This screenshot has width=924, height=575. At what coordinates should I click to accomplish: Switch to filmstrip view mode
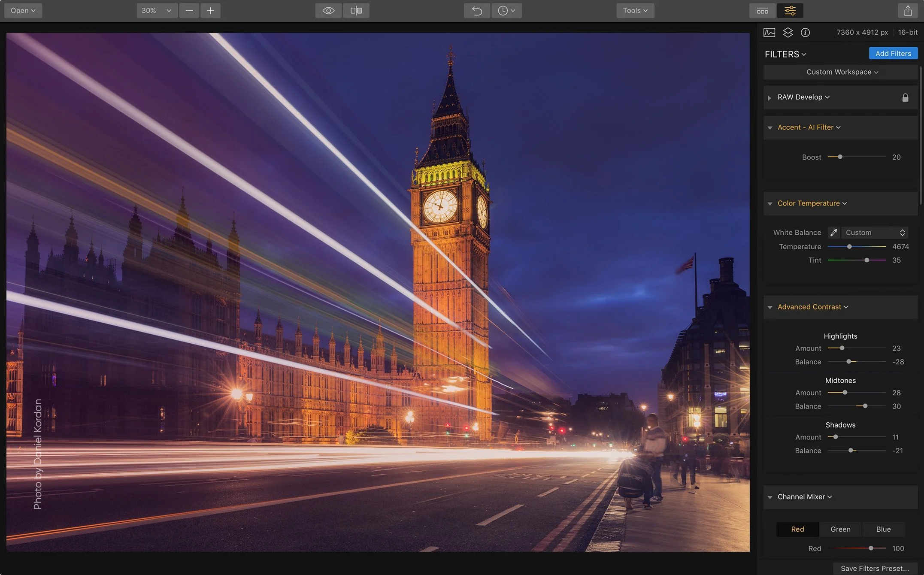coord(762,10)
